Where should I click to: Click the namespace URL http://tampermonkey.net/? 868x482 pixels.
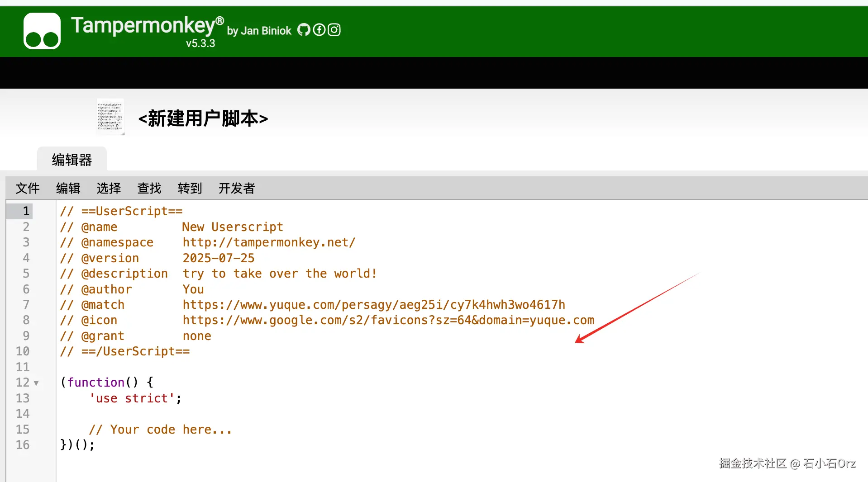pyautogui.click(x=269, y=242)
